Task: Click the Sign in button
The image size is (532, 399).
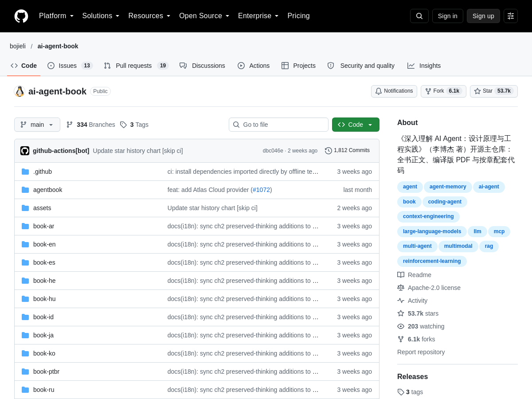Action: (448, 16)
